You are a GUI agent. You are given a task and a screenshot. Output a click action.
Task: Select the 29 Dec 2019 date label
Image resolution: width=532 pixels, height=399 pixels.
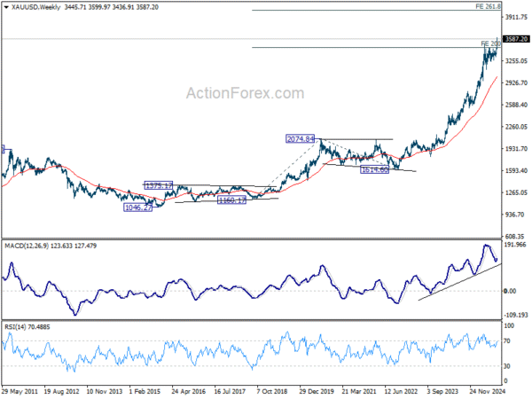point(317,392)
